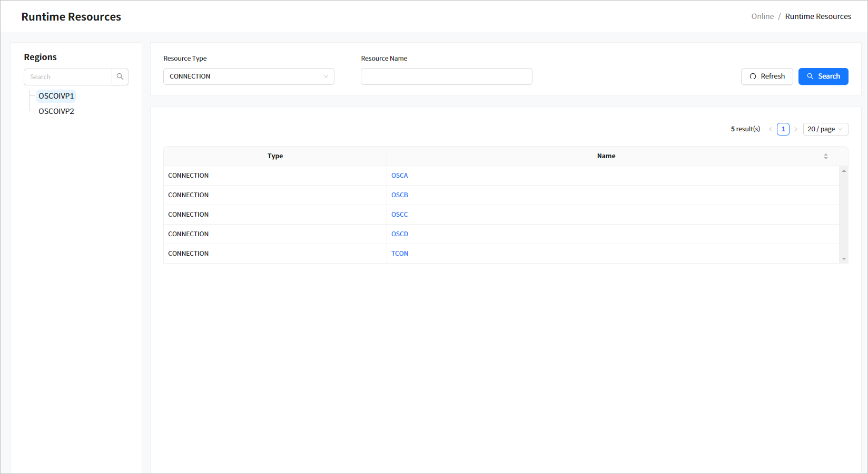
Task: Go to previous page arrow
Action: click(770, 129)
